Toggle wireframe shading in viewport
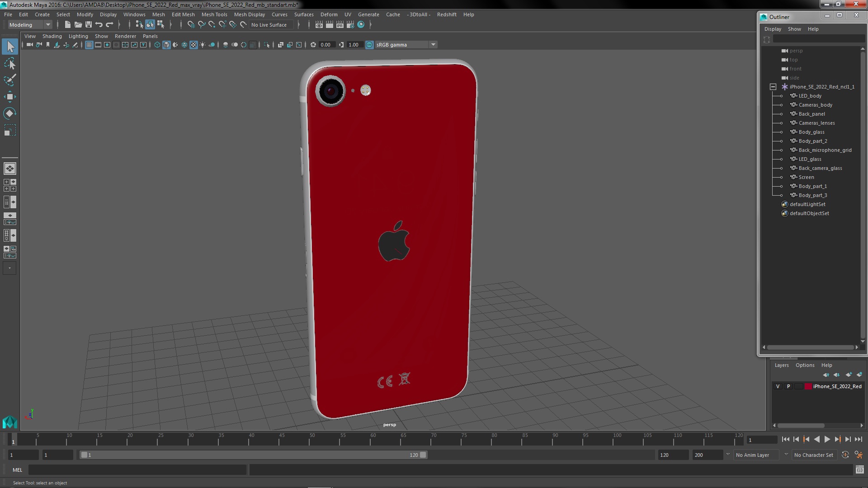The height and width of the screenshot is (488, 868). [157, 45]
